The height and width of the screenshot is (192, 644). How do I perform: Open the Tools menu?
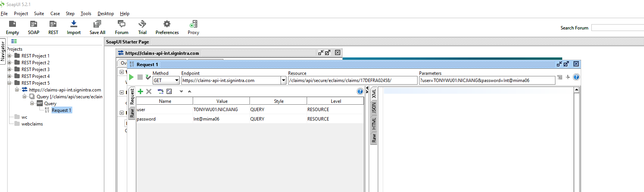click(86, 14)
